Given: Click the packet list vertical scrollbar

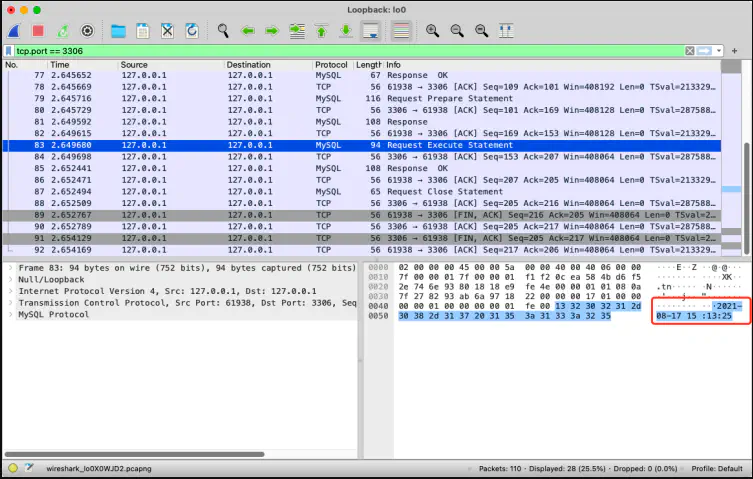Looking at the screenshot, I should coord(747,197).
